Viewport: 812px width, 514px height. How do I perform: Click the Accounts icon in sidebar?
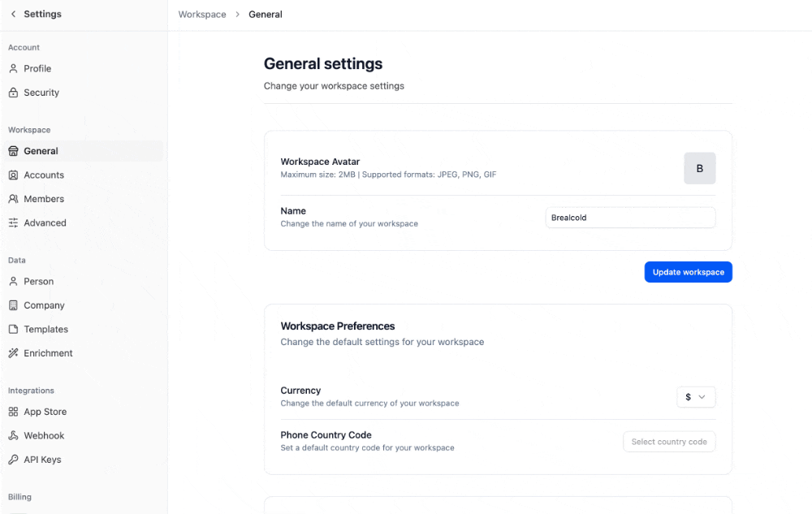tap(14, 175)
